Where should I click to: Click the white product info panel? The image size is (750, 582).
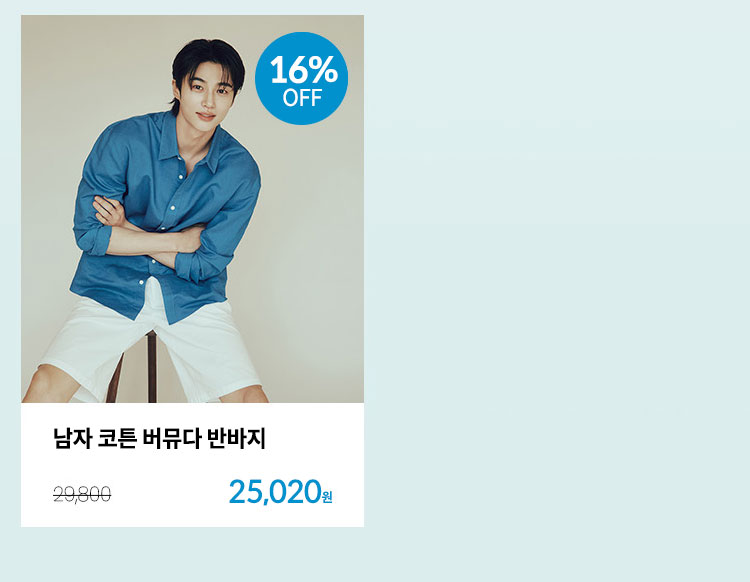[x=192, y=465]
